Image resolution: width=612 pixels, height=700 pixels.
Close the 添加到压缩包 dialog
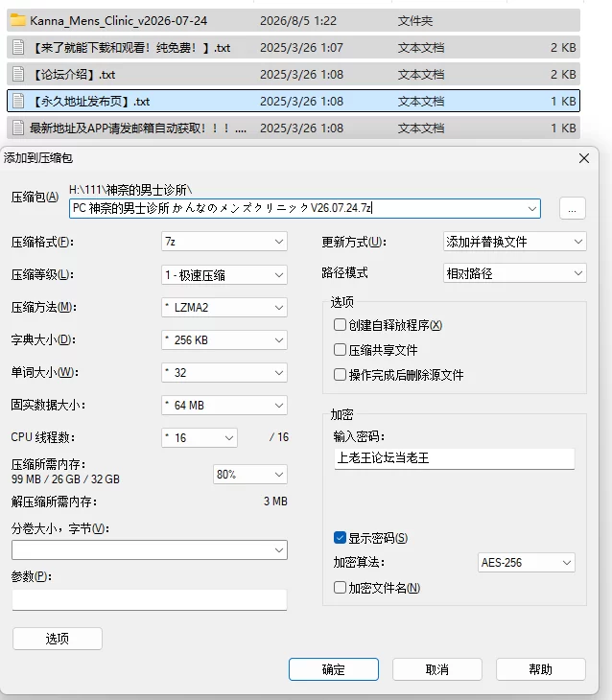tap(584, 158)
